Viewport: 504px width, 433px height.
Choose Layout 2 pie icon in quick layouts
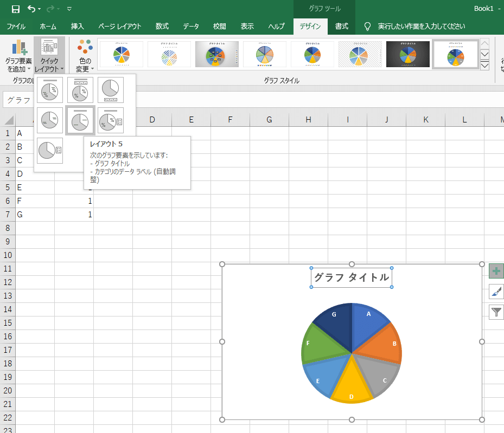pos(80,90)
